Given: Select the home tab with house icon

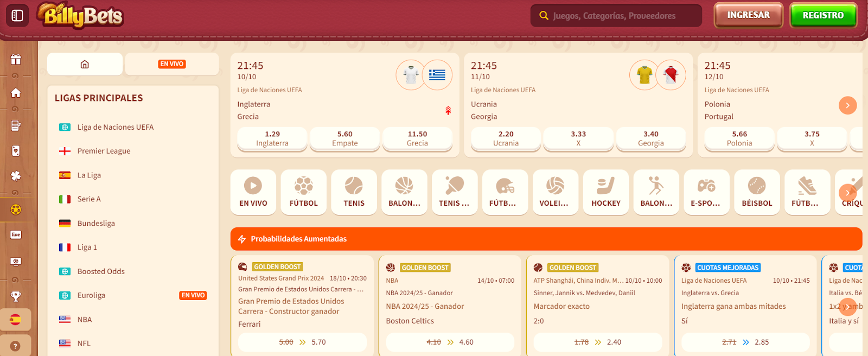Looking at the screenshot, I should (x=85, y=64).
